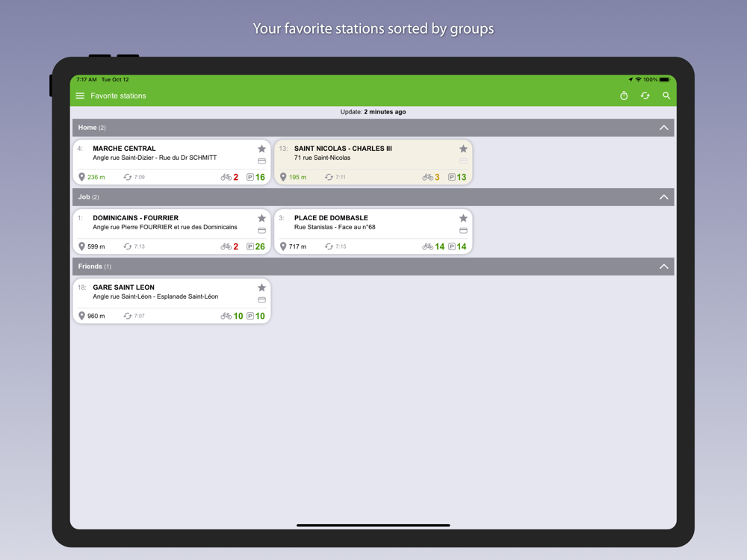Click the 195 m distance

pyautogui.click(x=298, y=177)
